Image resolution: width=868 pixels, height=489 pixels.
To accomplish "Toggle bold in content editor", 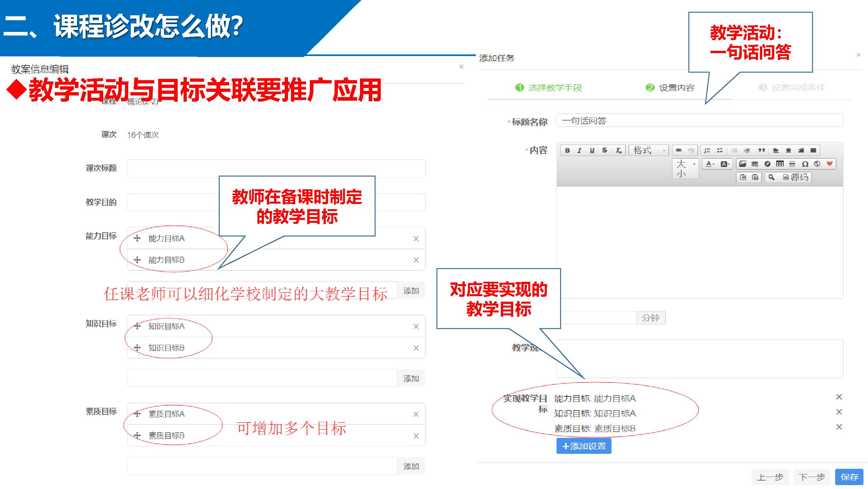I will click(567, 151).
